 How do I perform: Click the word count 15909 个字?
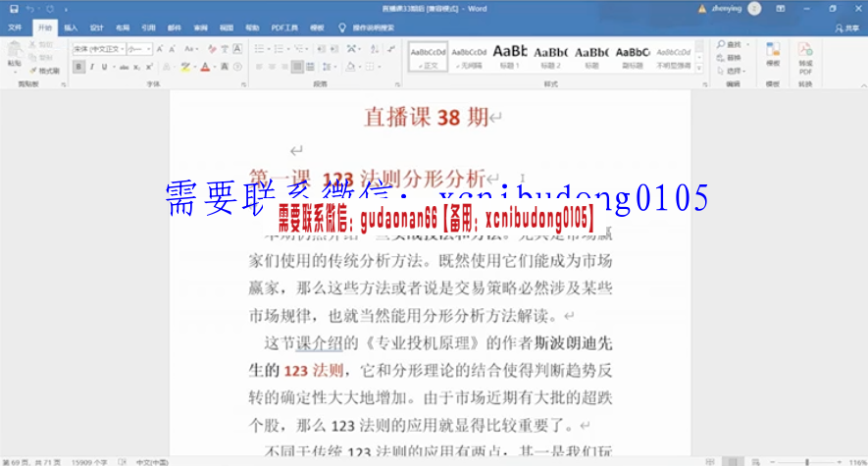click(x=89, y=461)
